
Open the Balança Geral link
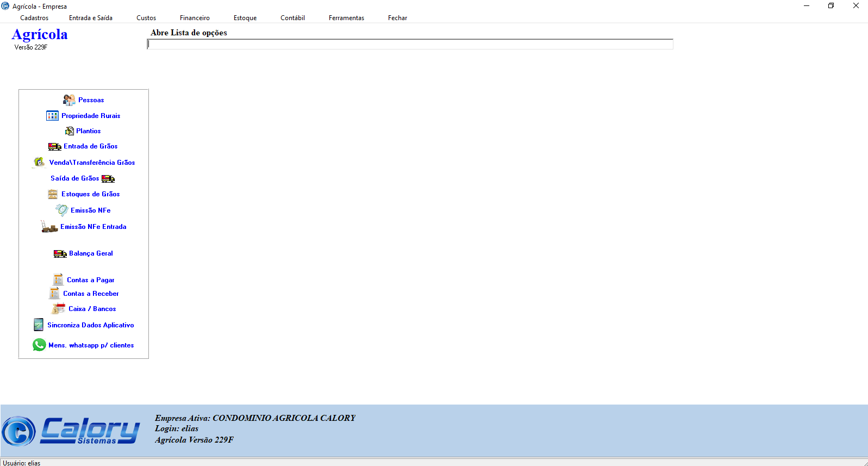(x=91, y=253)
